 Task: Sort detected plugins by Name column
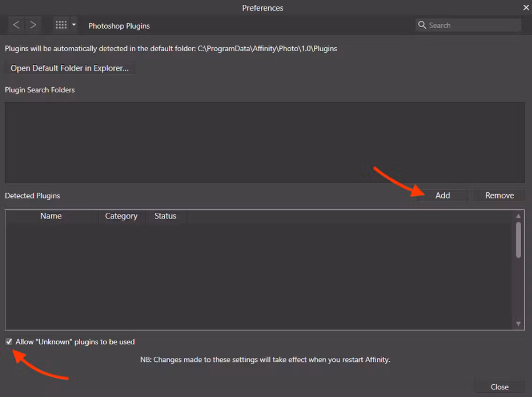[51, 216]
